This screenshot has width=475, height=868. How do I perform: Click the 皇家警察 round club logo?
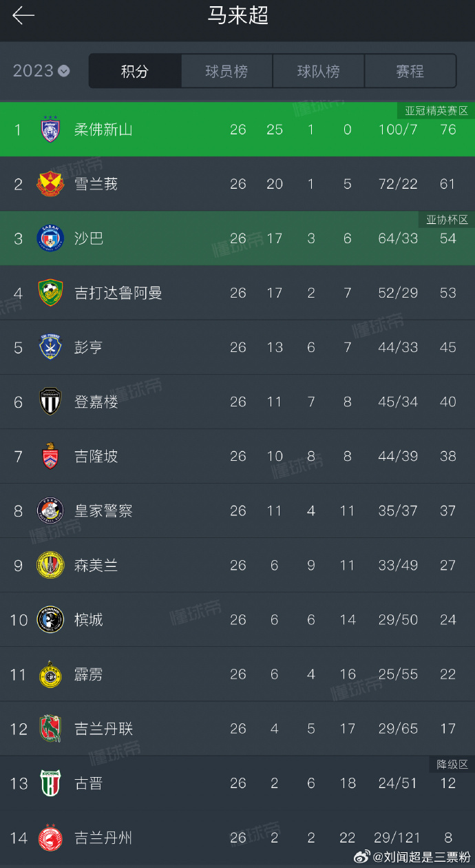pos(50,510)
